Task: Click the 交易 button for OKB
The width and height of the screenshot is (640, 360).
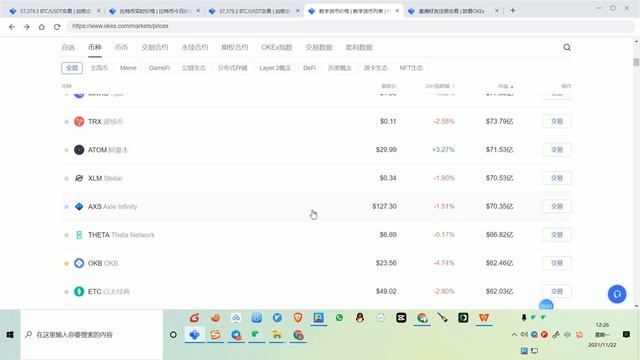Action: [x=557, y=263]
